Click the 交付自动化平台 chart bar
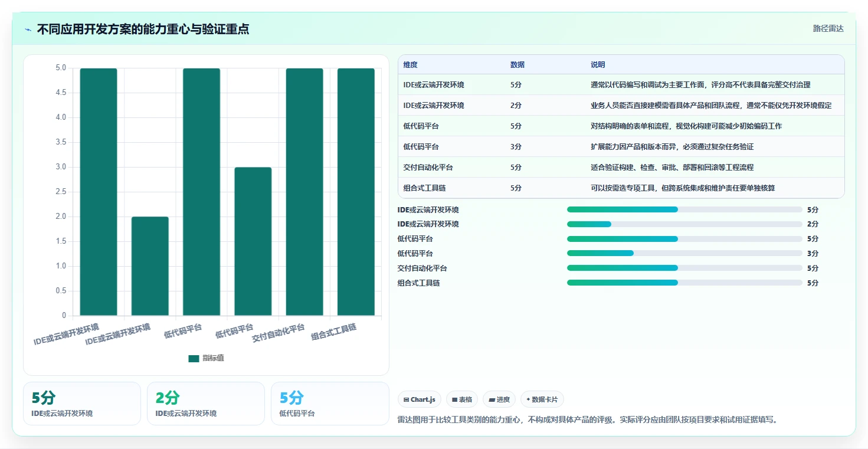Image resolution: width=868 pixels, height=449 pixels. coord(304,192)
